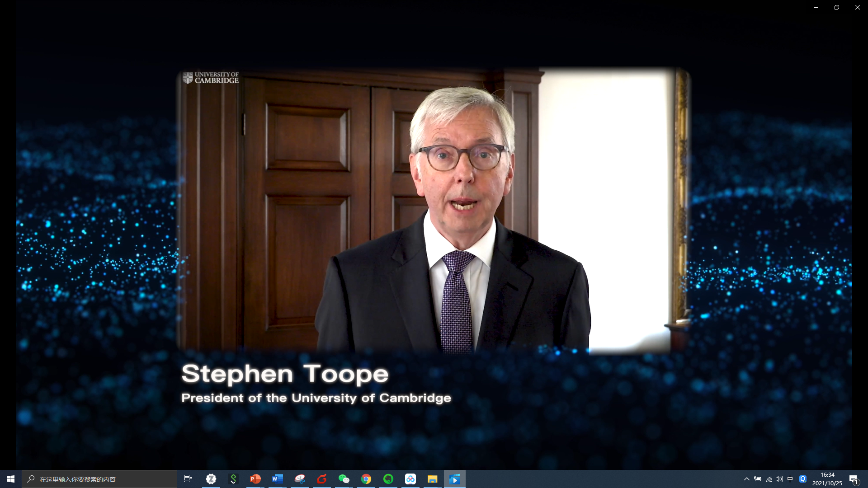Open the notification action center
The image size is (868, 488).
854,479
